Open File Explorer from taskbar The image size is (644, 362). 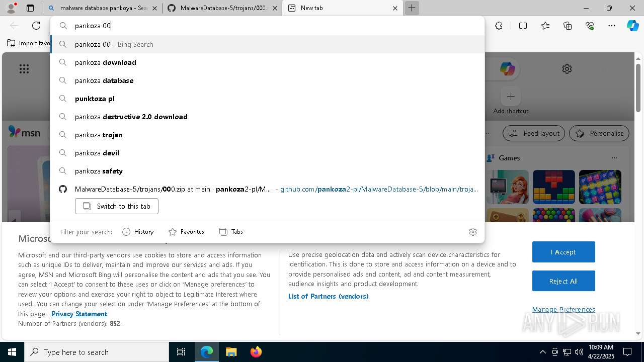[x=231, y=352]
